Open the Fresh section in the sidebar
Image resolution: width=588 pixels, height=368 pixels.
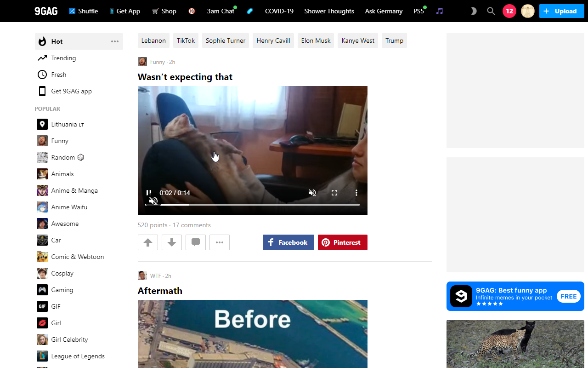coord(58,75)
